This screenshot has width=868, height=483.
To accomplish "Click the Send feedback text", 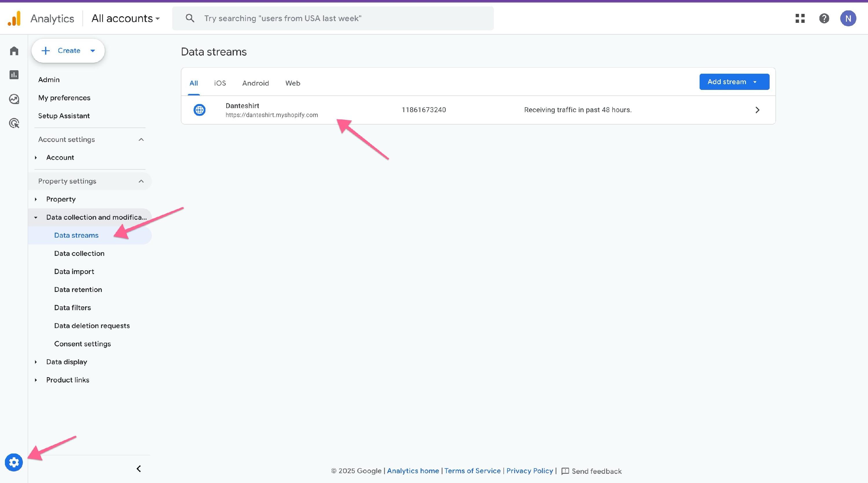I will coord(596,471).
